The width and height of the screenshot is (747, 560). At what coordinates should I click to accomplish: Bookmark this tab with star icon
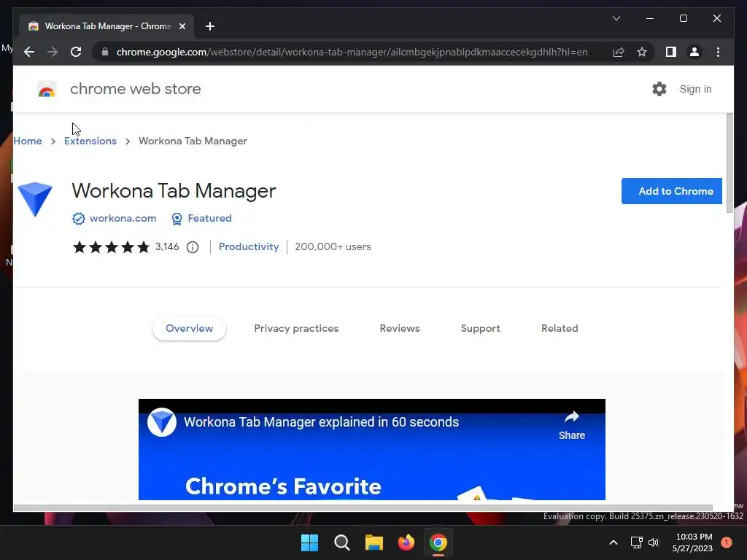click(642, 52)
